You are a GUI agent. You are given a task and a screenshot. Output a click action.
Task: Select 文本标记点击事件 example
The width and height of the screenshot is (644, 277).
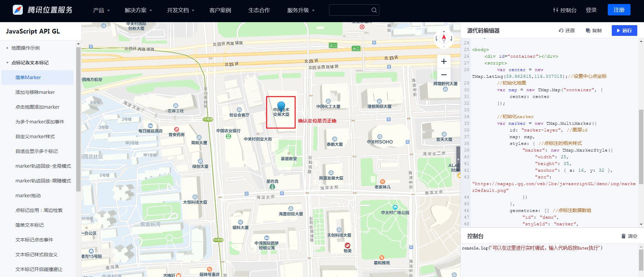click(x=37, y=240)
